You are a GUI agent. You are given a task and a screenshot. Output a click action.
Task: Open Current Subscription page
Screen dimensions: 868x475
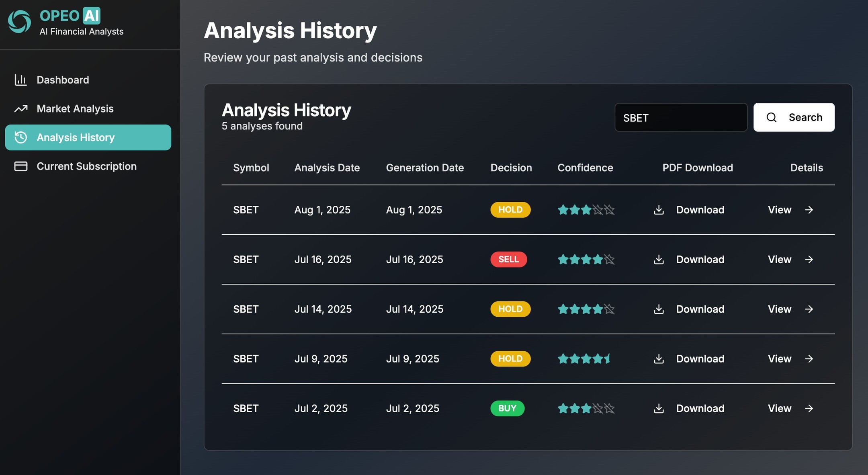pos(88,166)
